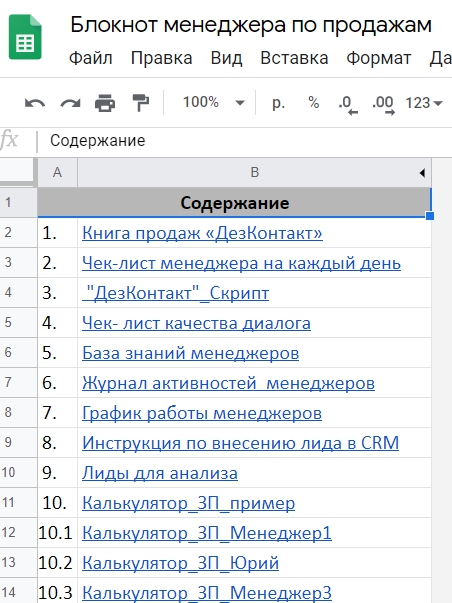The width and height of the screenshot is (452, 603).
Task: Select cell containing number 10.2
Action: pos(57,563)
